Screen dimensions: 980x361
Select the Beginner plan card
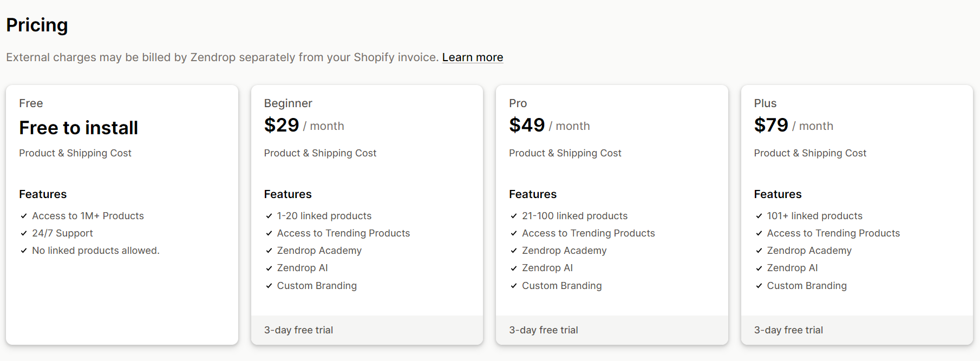tap(367, 215)
